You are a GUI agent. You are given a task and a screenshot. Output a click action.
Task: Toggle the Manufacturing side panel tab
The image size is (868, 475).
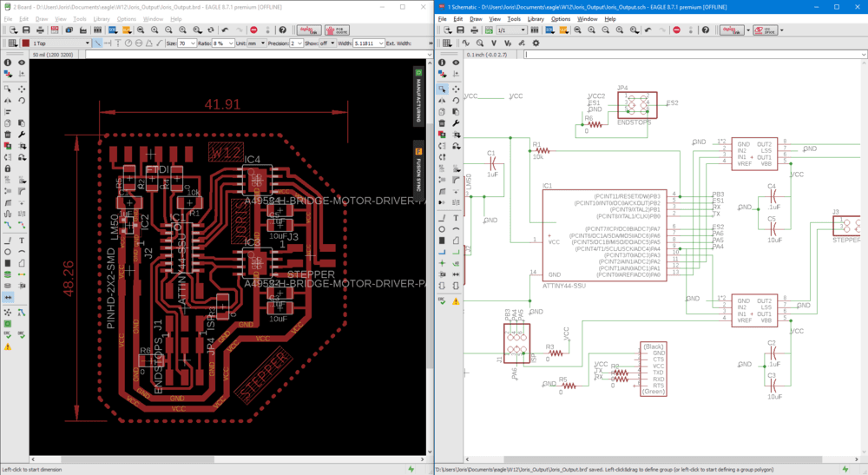click(x=418, y=97)
